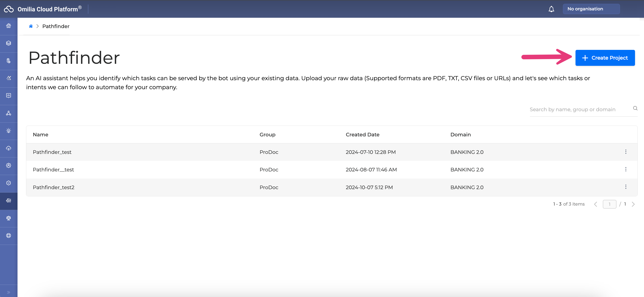Open the lifebuoy help sidebar icon
Image resolution: width=644 pixels, height=297 pixels.
click(x=9, y=235)
